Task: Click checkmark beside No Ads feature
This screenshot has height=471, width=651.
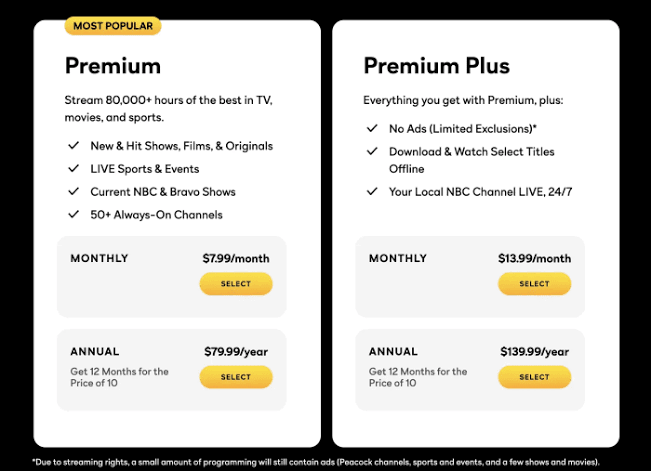Action: pyautogui.click(x=372, y=128)
